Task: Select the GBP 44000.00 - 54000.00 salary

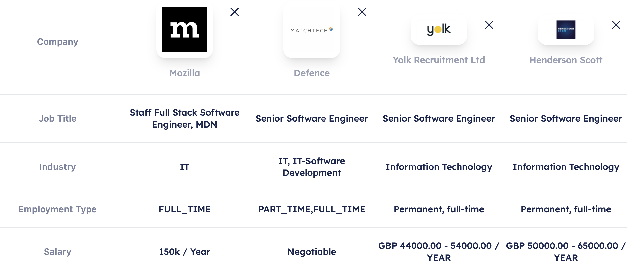Action: [x=439, y=252]
